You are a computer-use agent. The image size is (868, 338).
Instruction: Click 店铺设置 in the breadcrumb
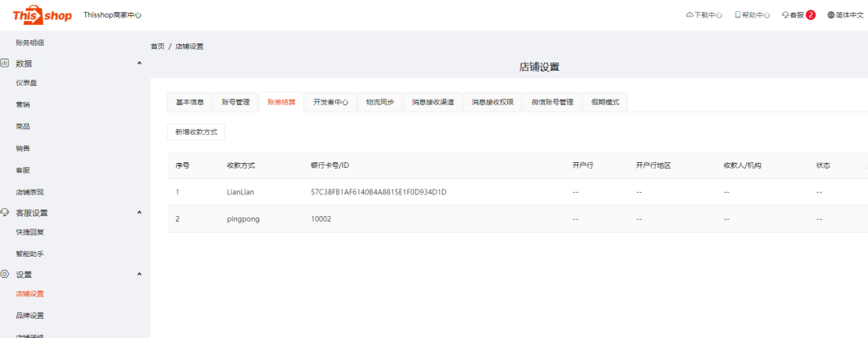pos(190,47)
